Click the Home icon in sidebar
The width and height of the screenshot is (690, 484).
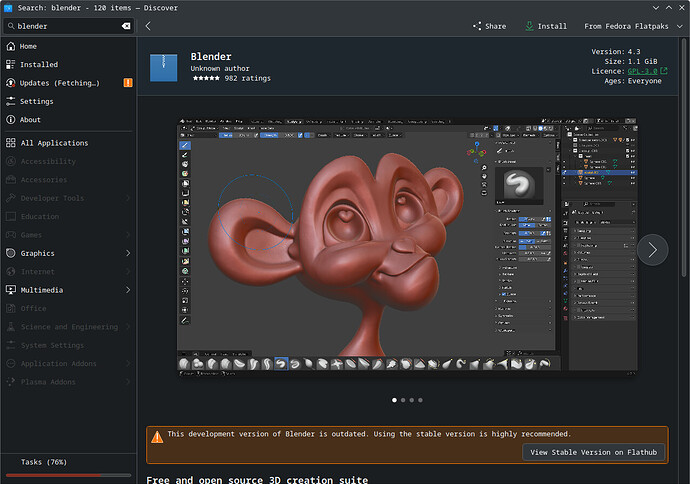pyautogui.click(x=10, y=46)
